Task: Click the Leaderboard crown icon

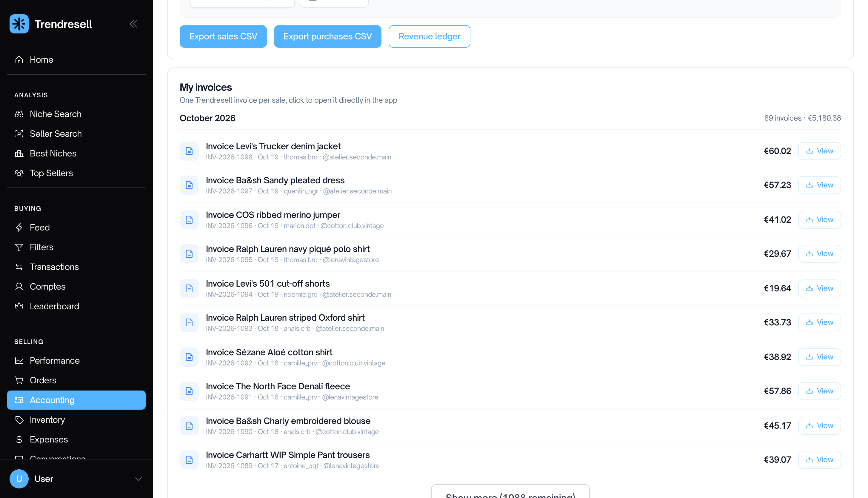Action: pos(19,306)
